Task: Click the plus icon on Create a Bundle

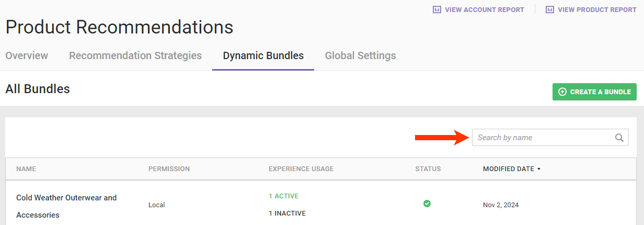Action: pyautogui.click(x=562, y=92)
